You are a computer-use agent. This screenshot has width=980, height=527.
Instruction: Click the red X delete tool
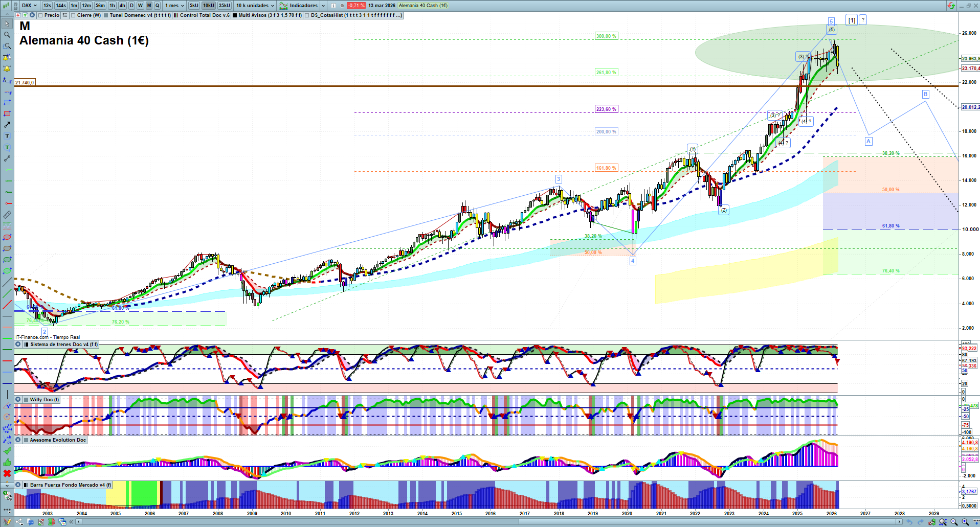[x=7, y=473]
